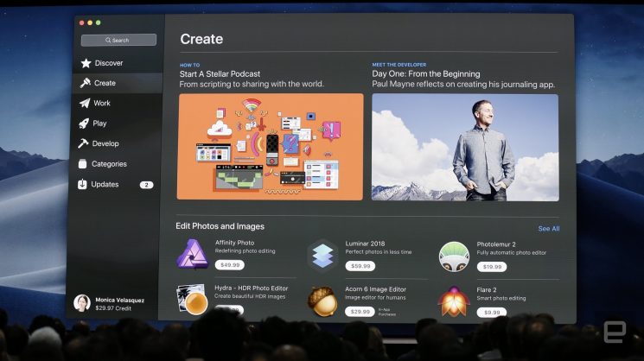Open the Hydra HDR Photo Editor icon
This screenshot has height=361, width=644.
[192, 300]
